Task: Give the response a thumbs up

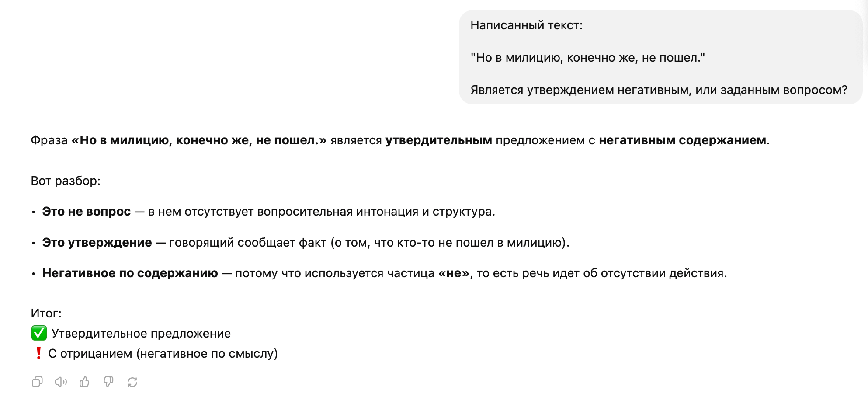Action: [84, 382]
